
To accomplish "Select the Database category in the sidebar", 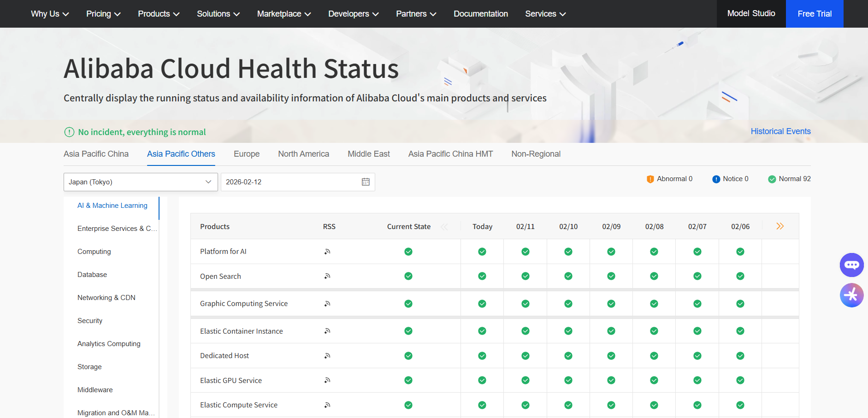I will (x=92, y=274).
